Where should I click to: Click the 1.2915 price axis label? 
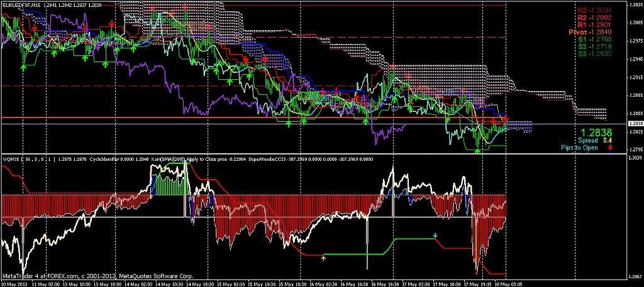point(635,77)
